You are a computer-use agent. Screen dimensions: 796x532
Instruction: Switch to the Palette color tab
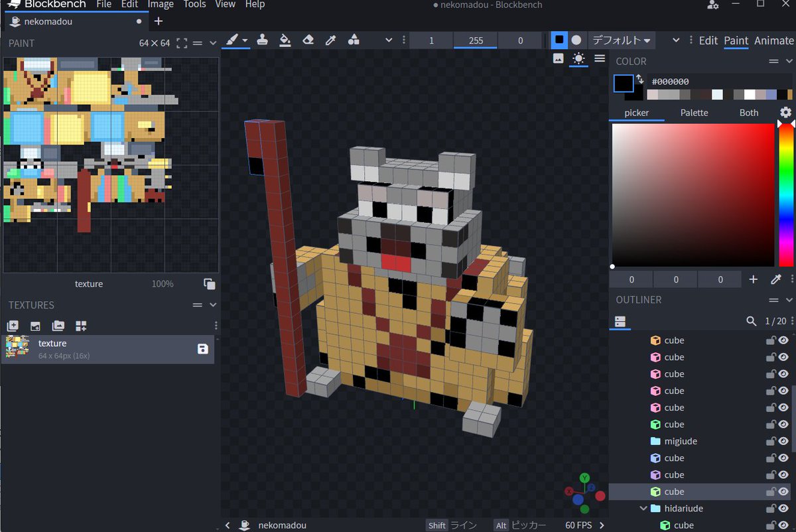[695, 113]
